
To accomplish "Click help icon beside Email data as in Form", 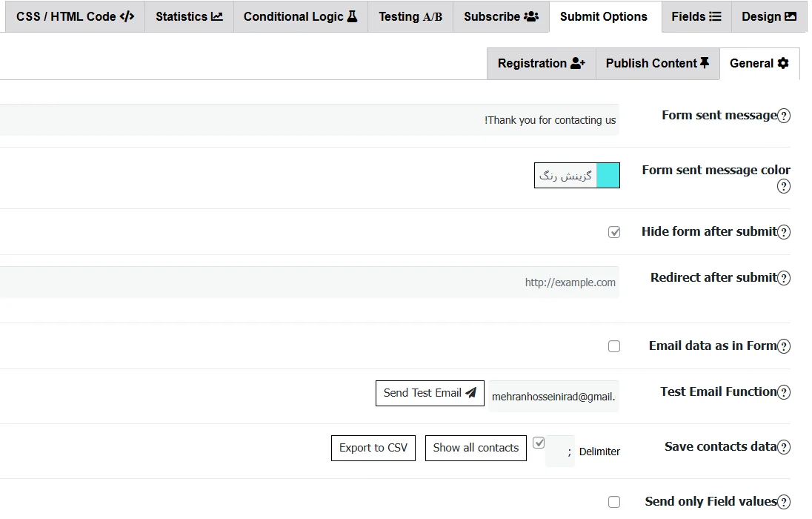I will click(784, 346).
